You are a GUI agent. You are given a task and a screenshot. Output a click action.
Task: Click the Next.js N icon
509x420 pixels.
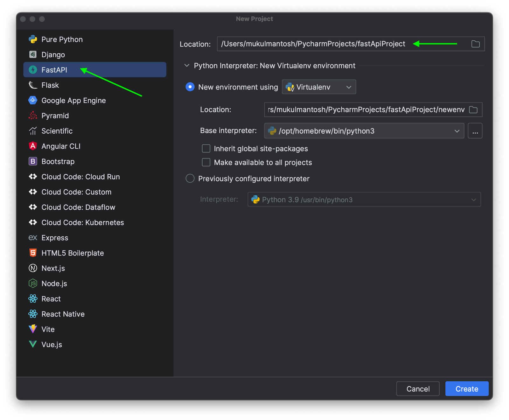(x=33, y=268)
